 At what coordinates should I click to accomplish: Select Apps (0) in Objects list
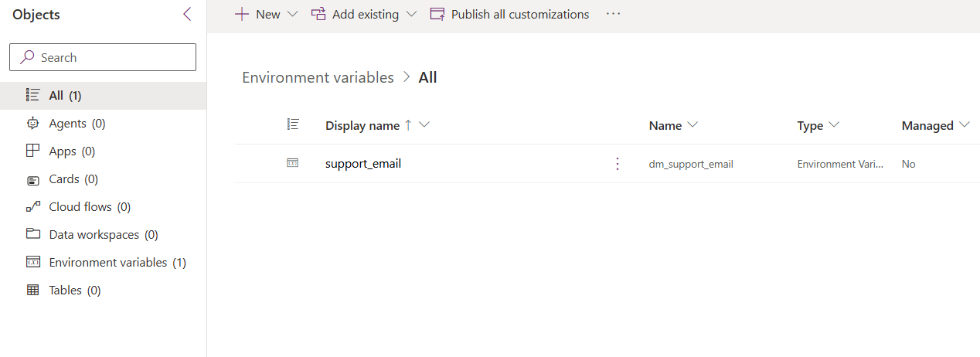(104, 151)
